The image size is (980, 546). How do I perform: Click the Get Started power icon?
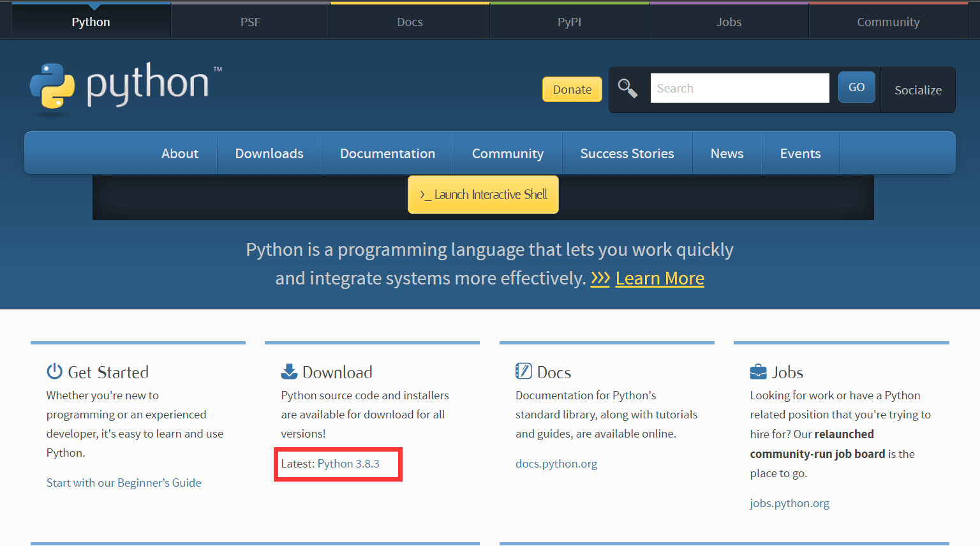(55, 371)
